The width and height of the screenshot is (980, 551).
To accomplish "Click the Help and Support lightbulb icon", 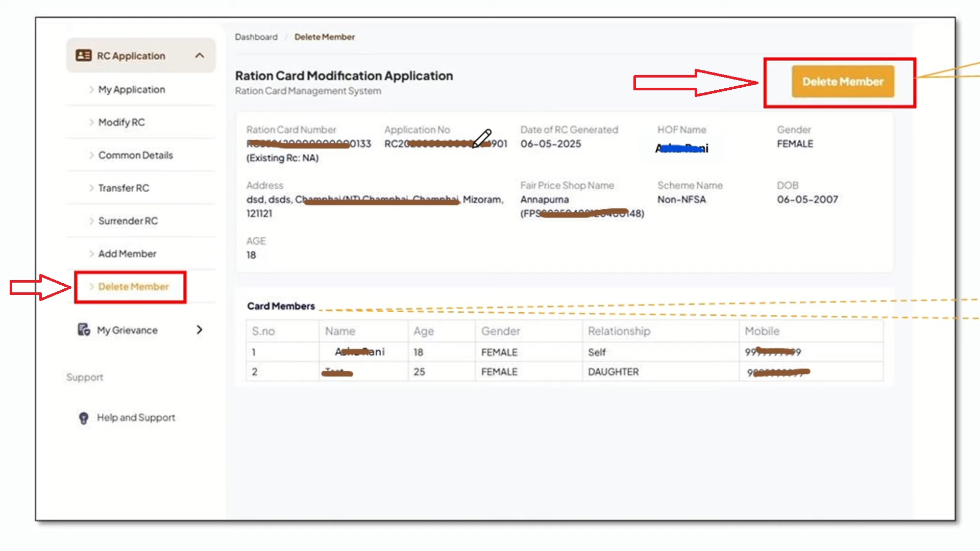I will coord(84,418).
